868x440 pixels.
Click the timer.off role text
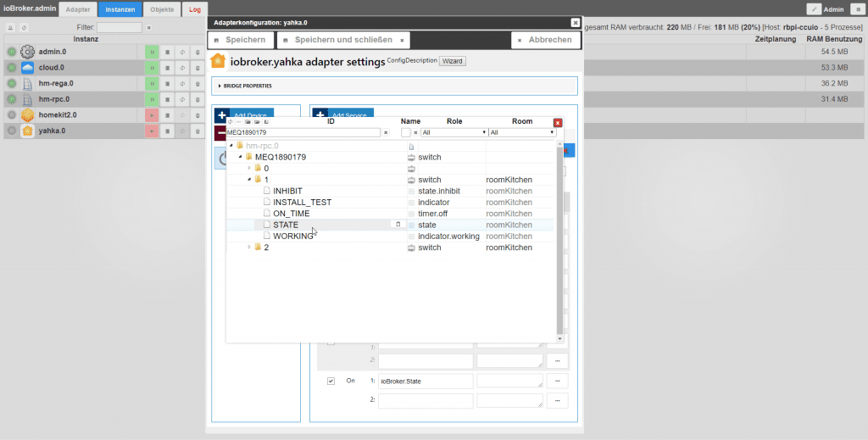pos(433,214)
